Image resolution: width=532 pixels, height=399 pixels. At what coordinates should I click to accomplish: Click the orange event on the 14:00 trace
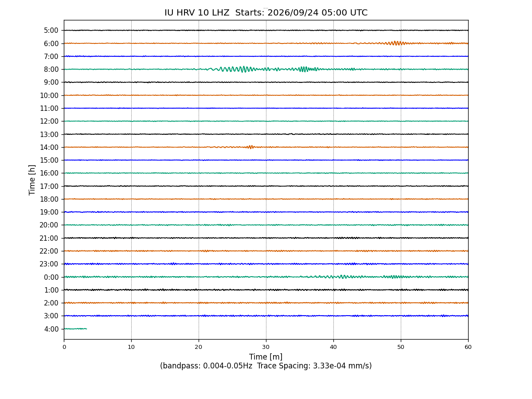[x=250, y=147]
